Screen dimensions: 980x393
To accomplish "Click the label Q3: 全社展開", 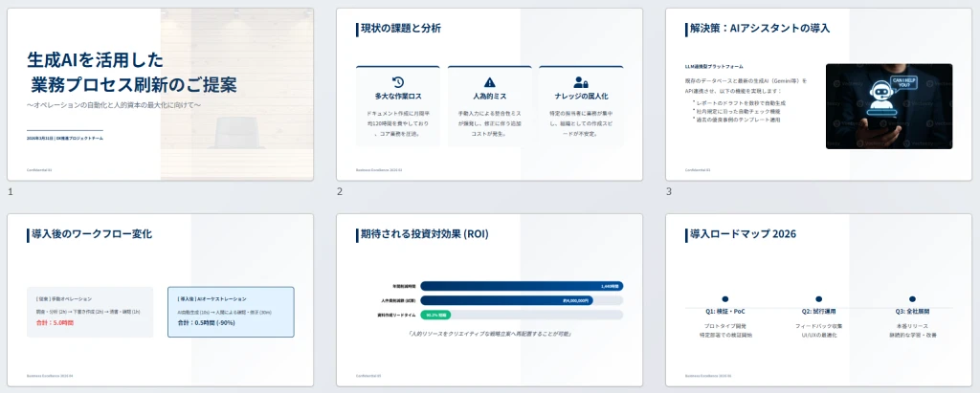I will click(912, 311).
